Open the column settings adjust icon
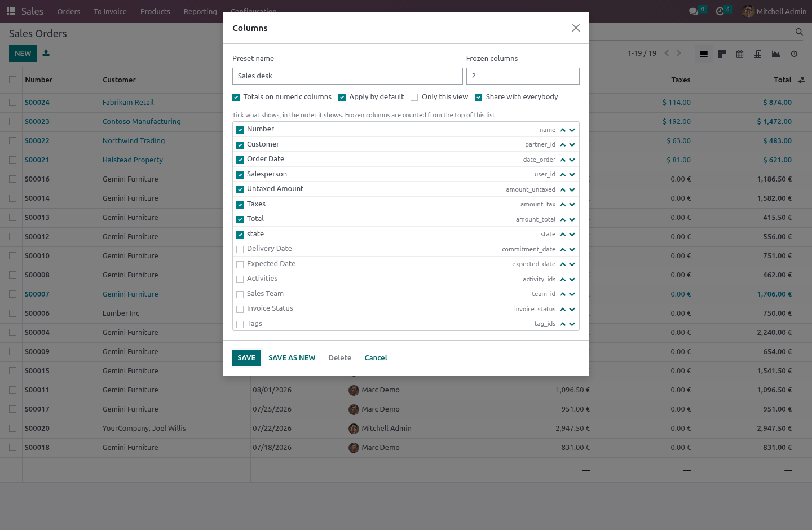Screen dimensions: 812x530 (801, 80)
